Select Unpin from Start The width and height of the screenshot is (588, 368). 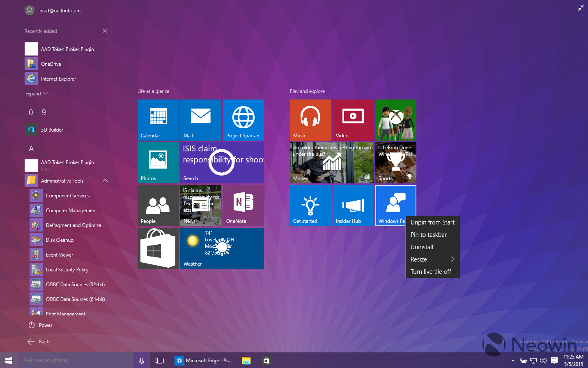click(432, 222)
